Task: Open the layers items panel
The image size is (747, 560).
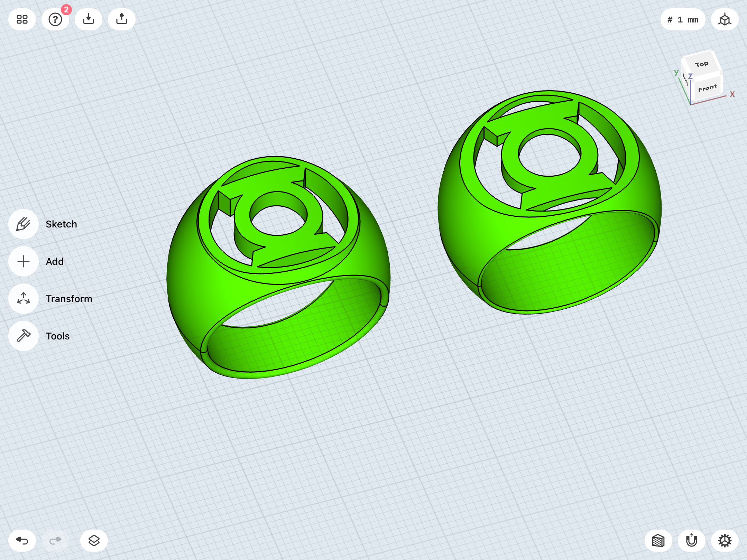Action: point(94,541)
